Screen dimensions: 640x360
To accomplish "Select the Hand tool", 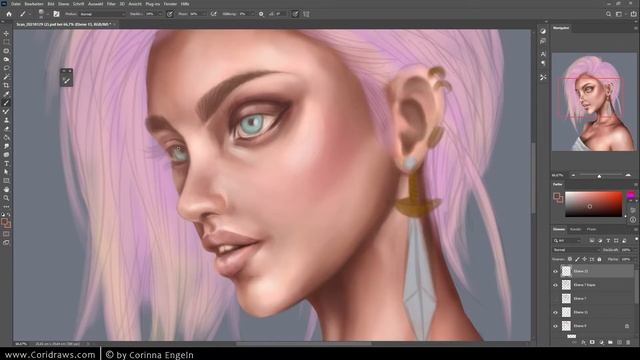I will (6, 189).
